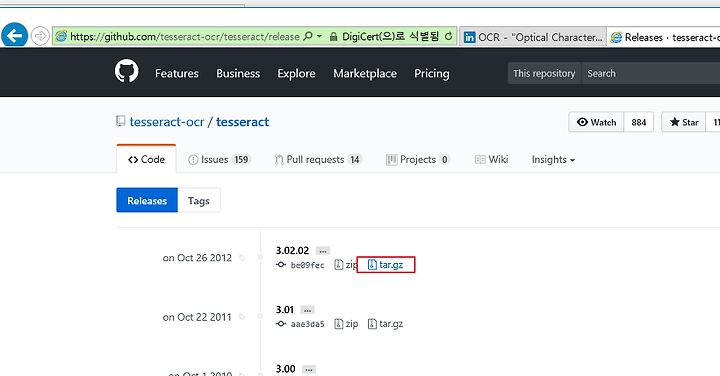Click the Releases button
The image size is (720, 376).
pos(147,200)
